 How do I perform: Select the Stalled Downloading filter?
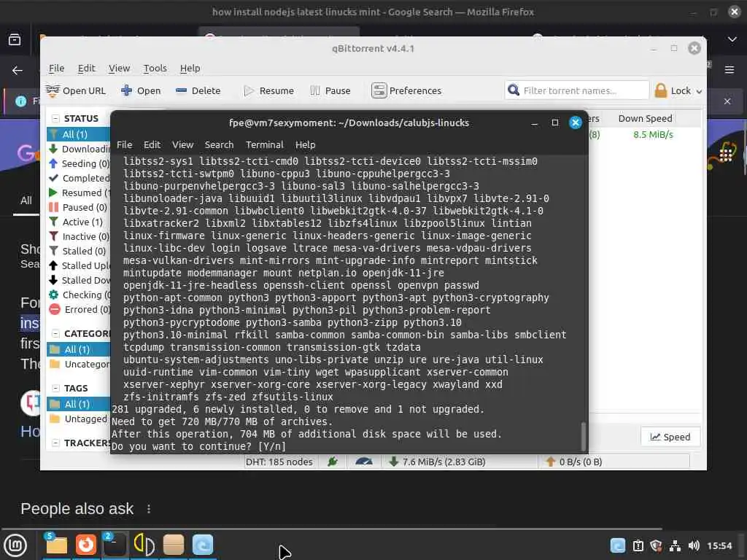[79, 280]
